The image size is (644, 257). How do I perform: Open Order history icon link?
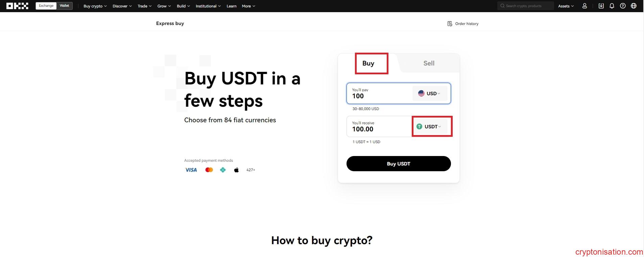coord(463,24)
